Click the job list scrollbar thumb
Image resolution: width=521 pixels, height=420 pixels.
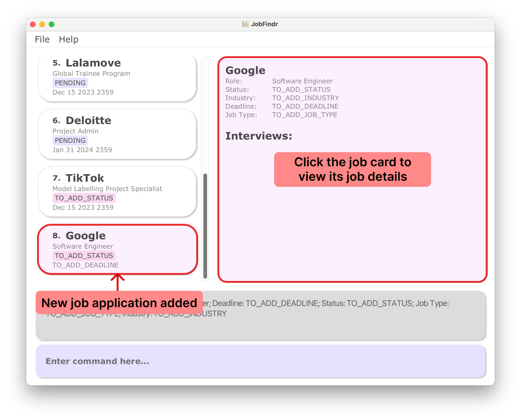tap(205, 226)
